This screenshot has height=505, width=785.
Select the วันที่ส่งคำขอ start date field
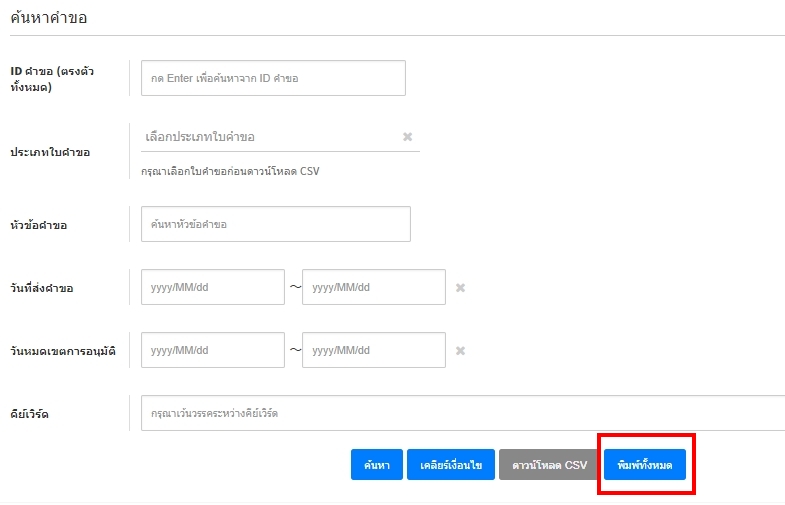(x=213, y=287)
